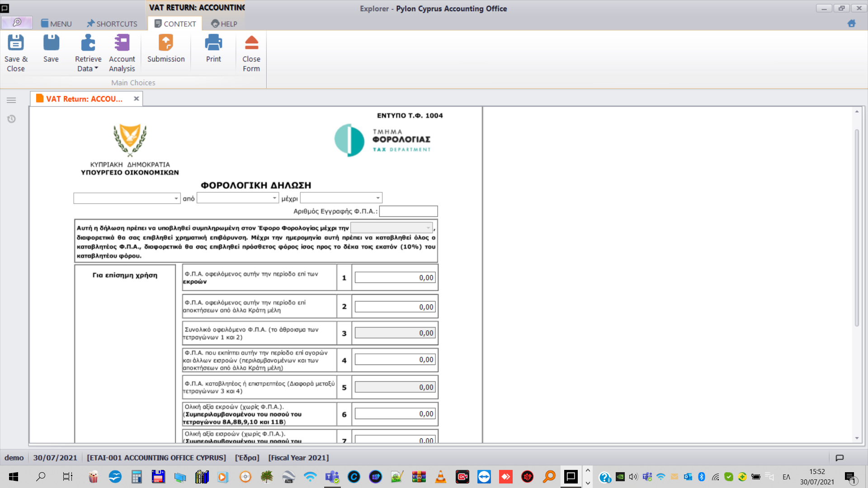Viewport: 868px width, 488px height.
Task: Print the VAT return form
Action: click(213, 43)
